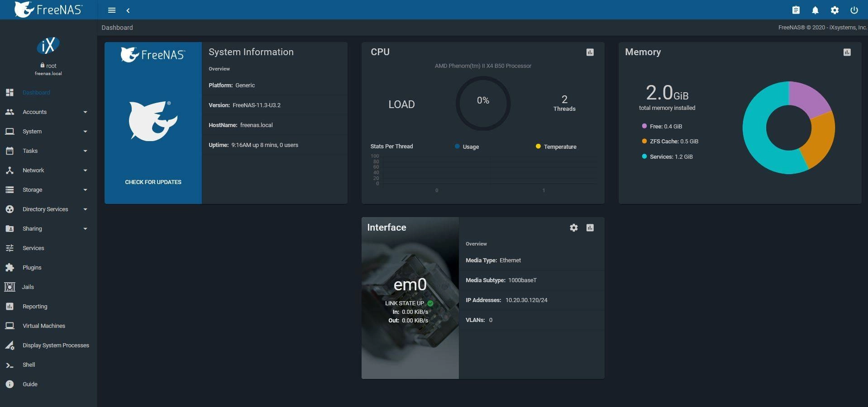Click the Sharing folder icon
Screen dimensions: 868x407
pos(10,228)
